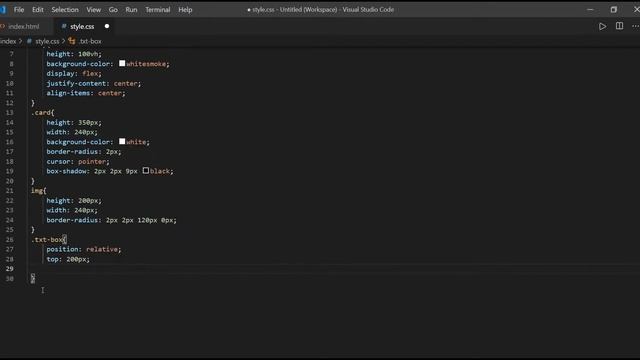
Task: Open the File menu
Action: click(19, 9)
